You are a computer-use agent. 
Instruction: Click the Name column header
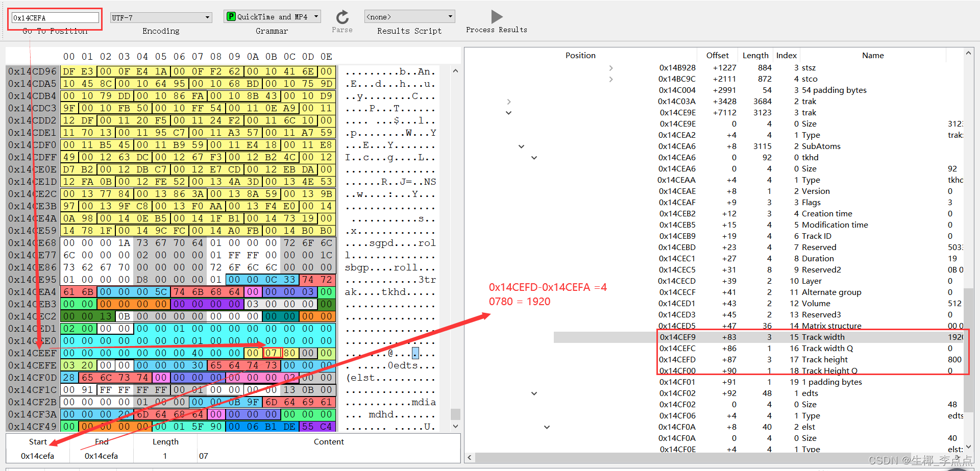coord(873,55)
